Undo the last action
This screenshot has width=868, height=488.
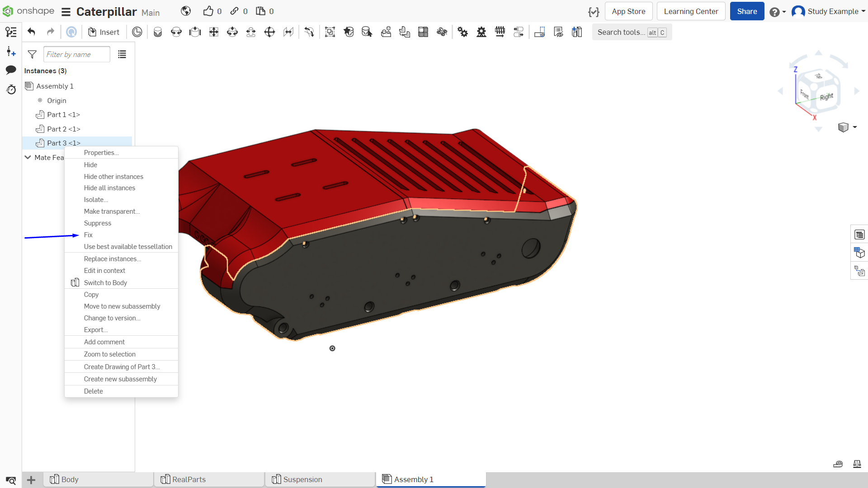tap(31, 32)
